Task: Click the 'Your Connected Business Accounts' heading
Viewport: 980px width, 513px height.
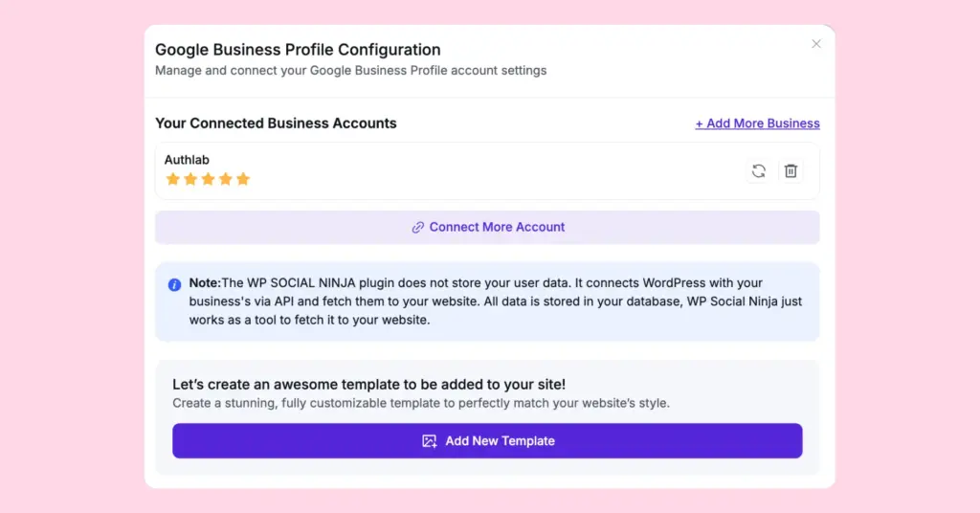Action: click(x=276, y=123)
